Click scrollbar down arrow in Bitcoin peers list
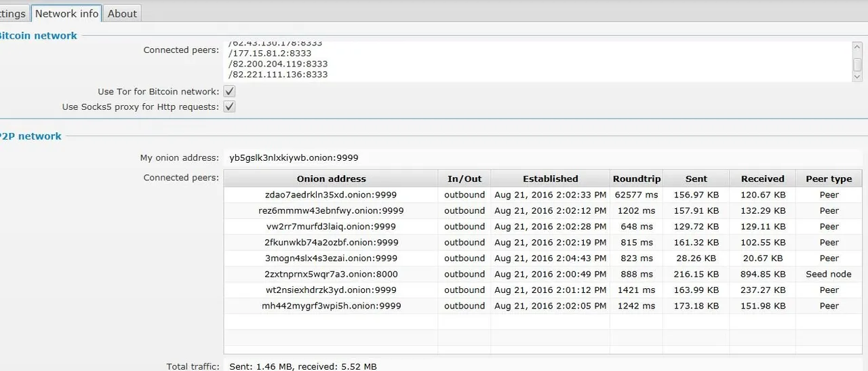 click(857, 77)
